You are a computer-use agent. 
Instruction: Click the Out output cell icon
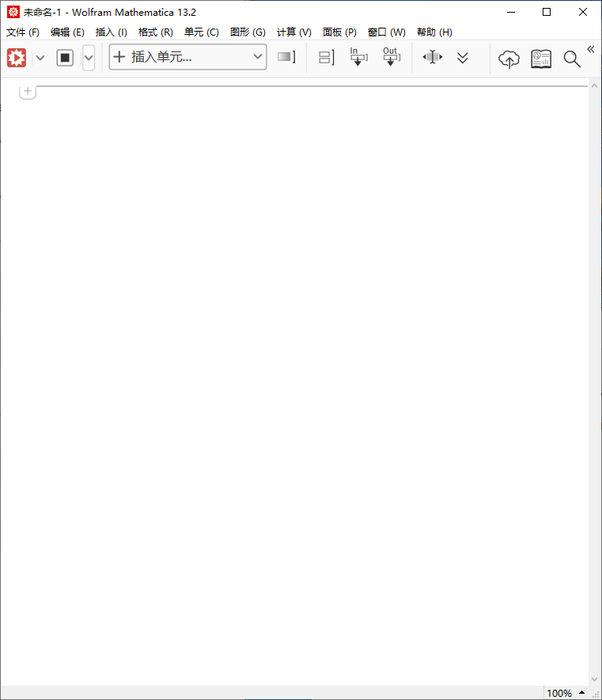tap(392, 57)
